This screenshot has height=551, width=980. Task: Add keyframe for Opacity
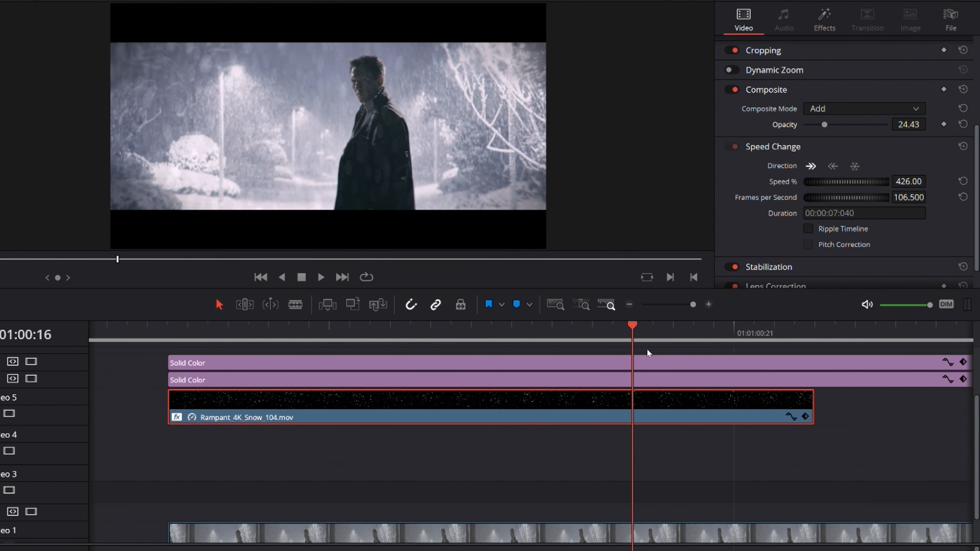point(944,124)
